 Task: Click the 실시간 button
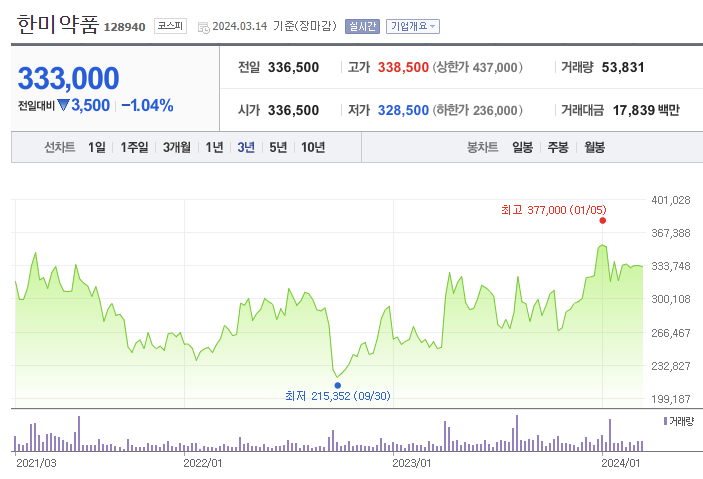pyautogui.click(x=362, y=26)
